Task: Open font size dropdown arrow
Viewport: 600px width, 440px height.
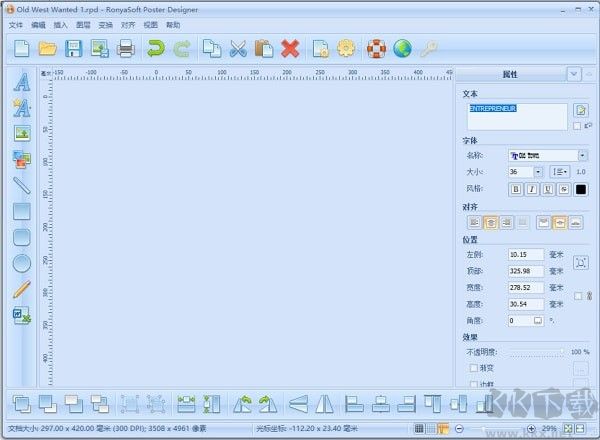Action: click(x=538, y=172)
